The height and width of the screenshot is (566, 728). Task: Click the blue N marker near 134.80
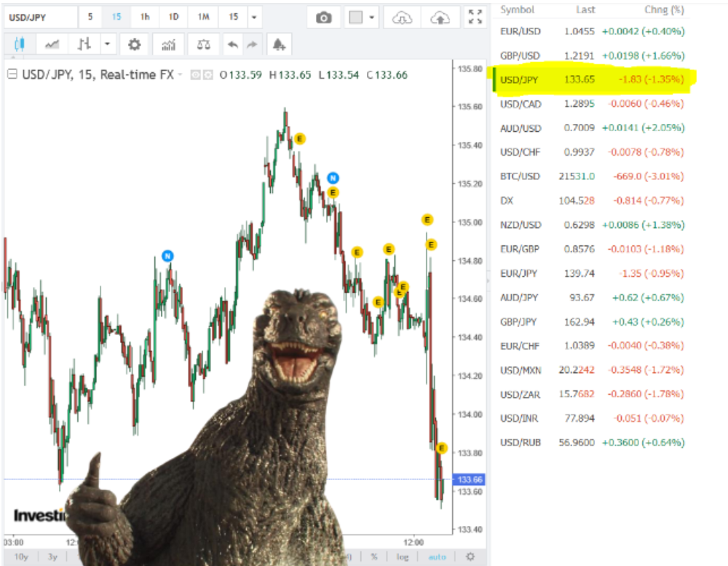(167, 256)
